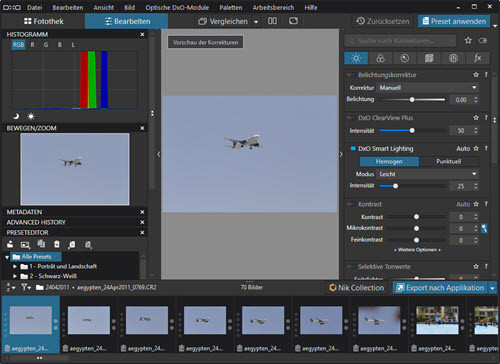The height and width of the screenshot is (364, 500).
Task: Click the Vergleichen button
Action: 223,21
